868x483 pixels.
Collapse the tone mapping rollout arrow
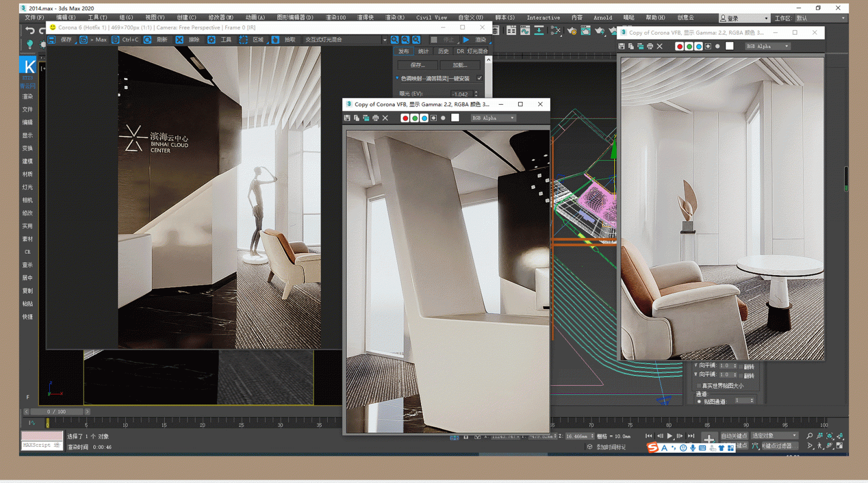pos(397,78)
